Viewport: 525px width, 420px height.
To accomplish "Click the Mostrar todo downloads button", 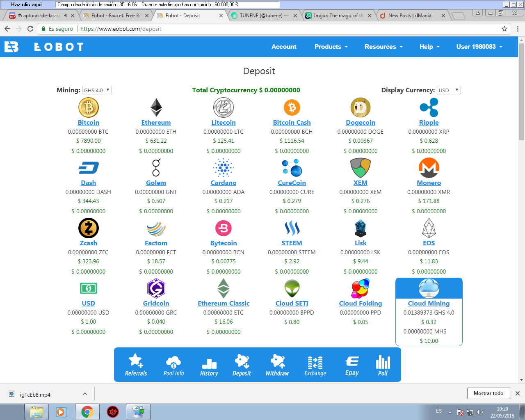I will tap(488, 393).
